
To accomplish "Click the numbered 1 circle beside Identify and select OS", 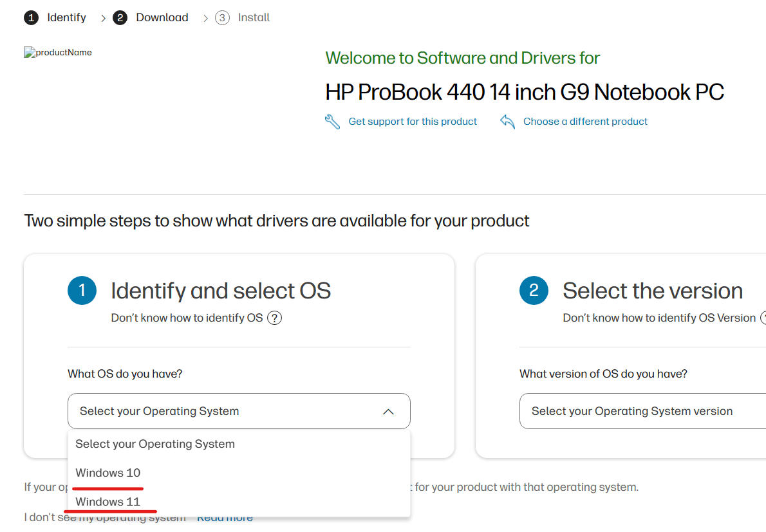I will tap(82, 290).
